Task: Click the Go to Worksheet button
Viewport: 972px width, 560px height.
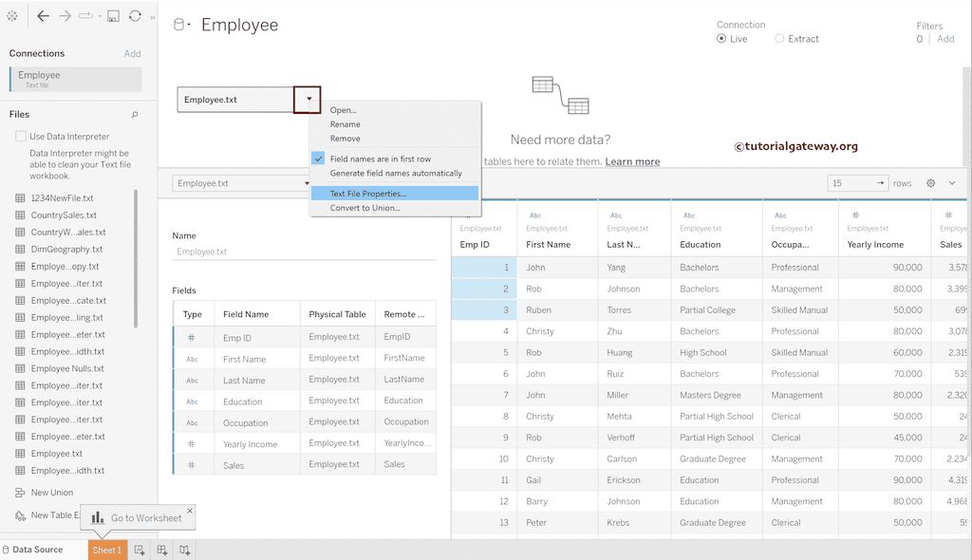Action: pos(138,517)
